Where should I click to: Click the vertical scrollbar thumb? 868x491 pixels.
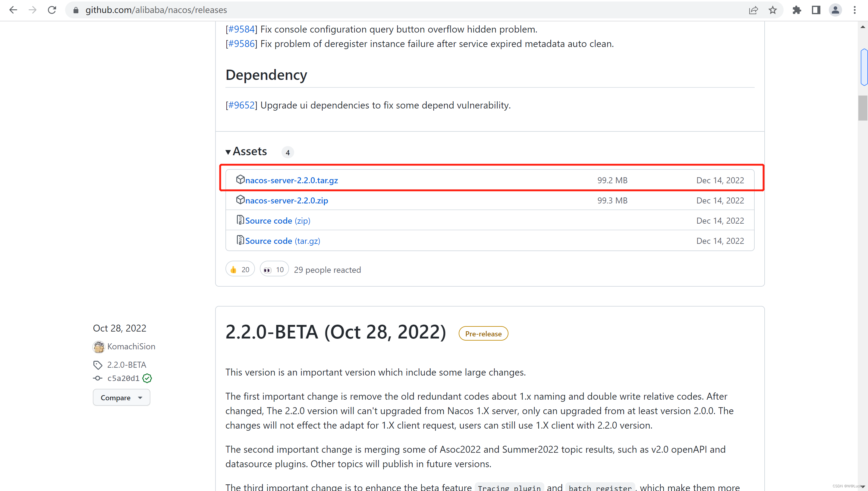pyautogui.click(x=863, y=108)
